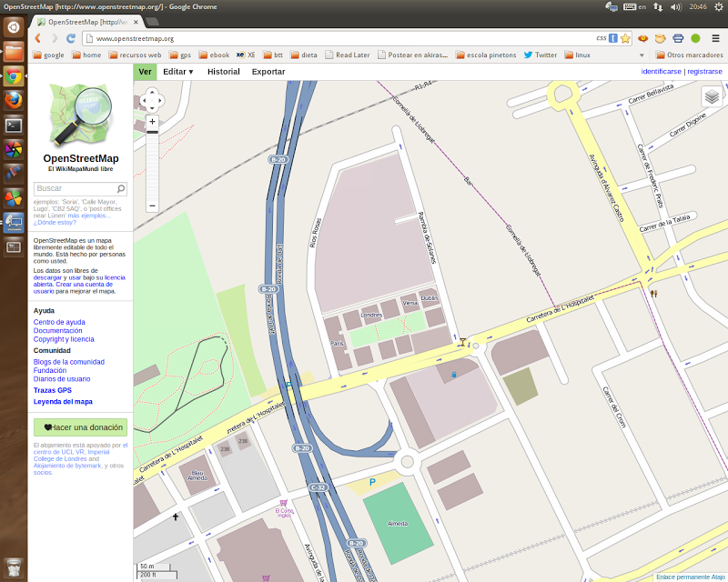Open the Terminal from the dock
Viewport: 728px width, 582px height.
coord(14,125)
